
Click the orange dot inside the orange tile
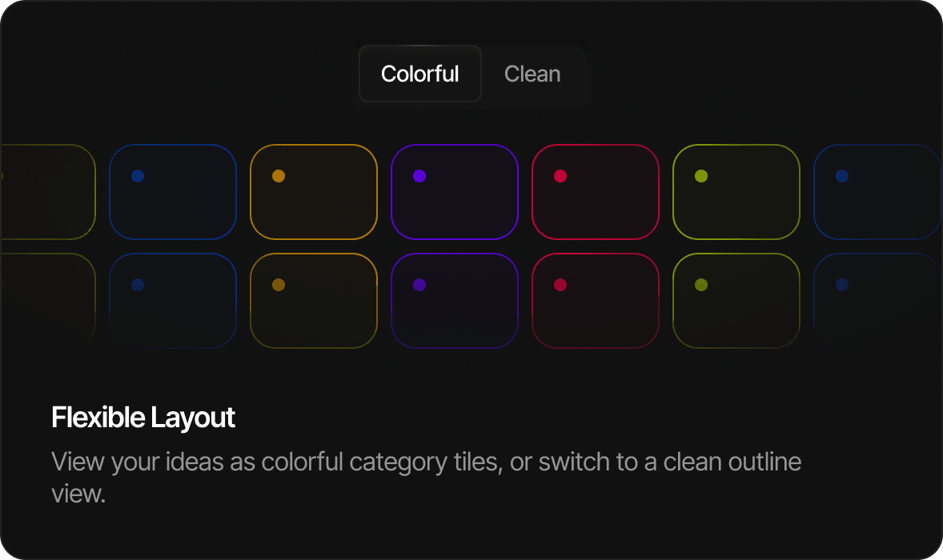279,175
